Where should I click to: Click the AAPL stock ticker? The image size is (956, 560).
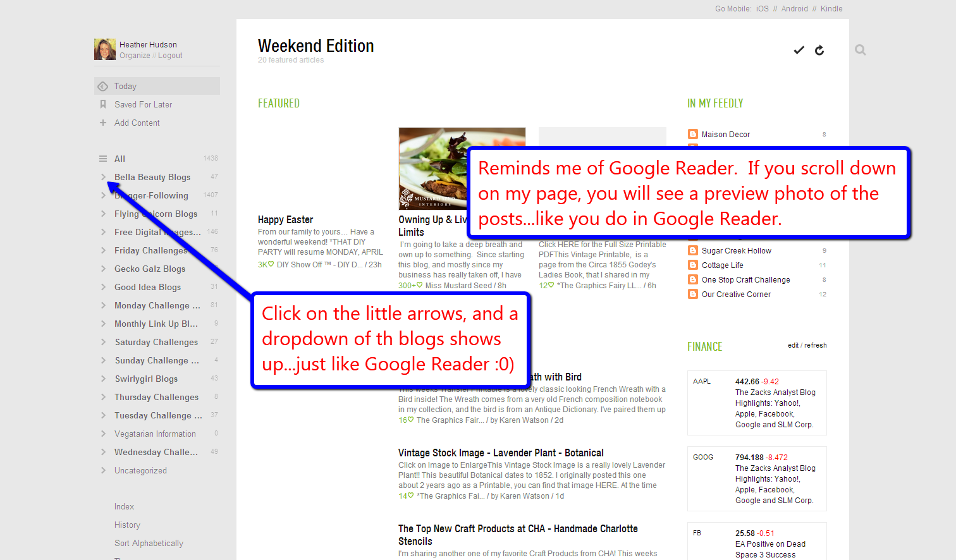coord(702,381)
